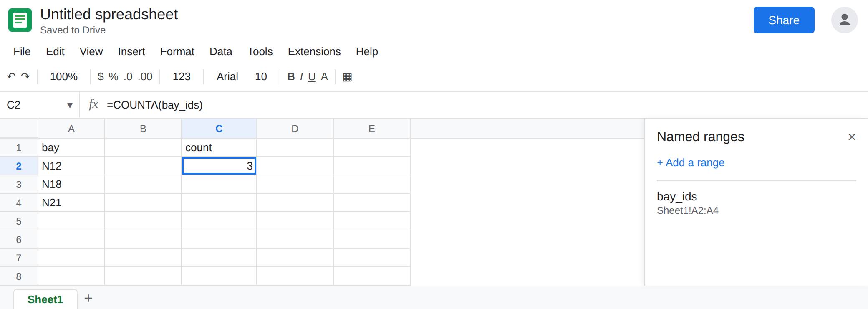Open the Google Sheets home logo
Viewport: 868px width, 309px height.
pyautogui.click(x=20, y=20)
